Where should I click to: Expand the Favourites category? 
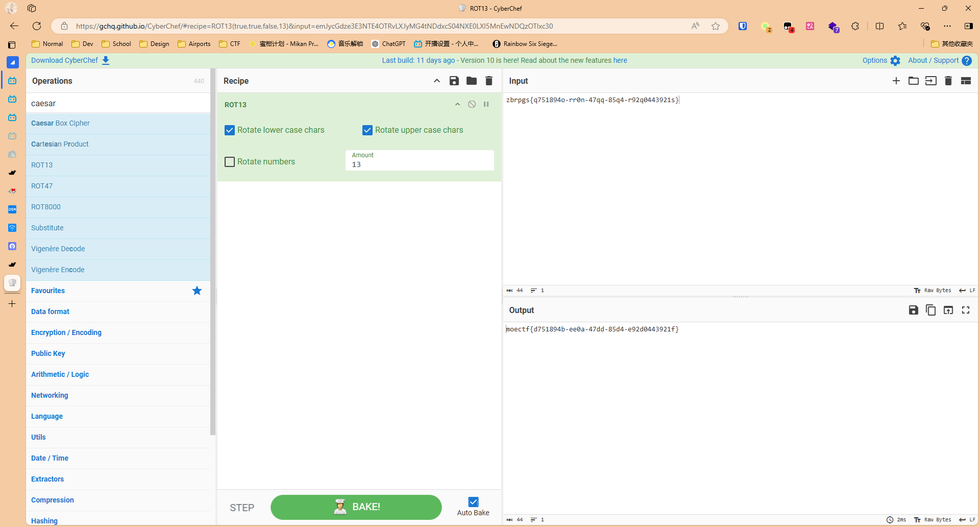click(48, 291)
